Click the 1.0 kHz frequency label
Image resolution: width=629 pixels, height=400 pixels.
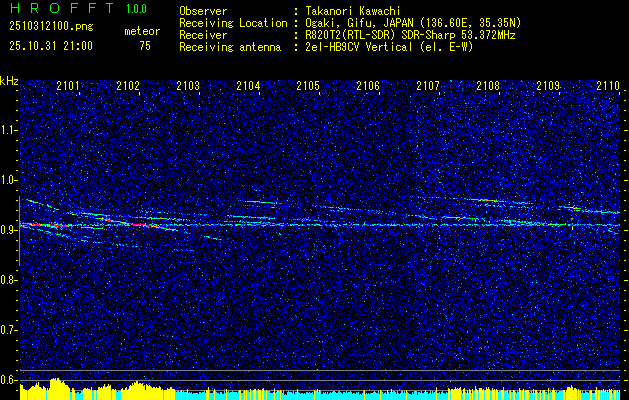coord(8,180)
